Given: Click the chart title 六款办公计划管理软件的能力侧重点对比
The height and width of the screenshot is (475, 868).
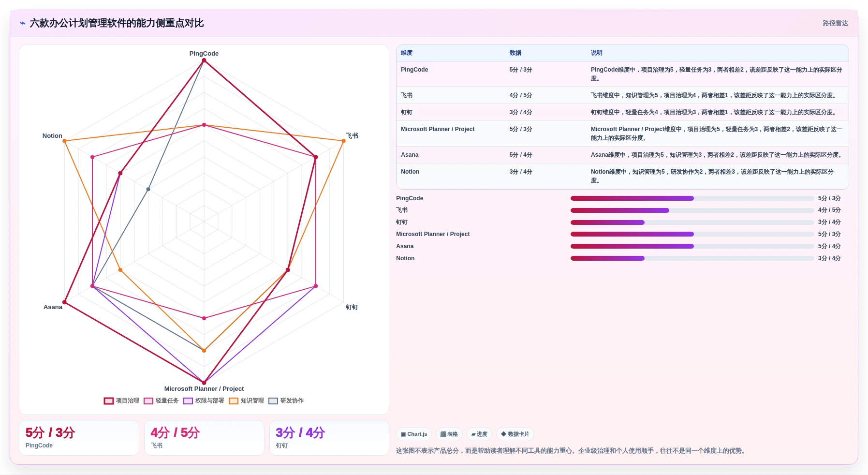Looking at the screenshot, I should (x=117, y=23).
